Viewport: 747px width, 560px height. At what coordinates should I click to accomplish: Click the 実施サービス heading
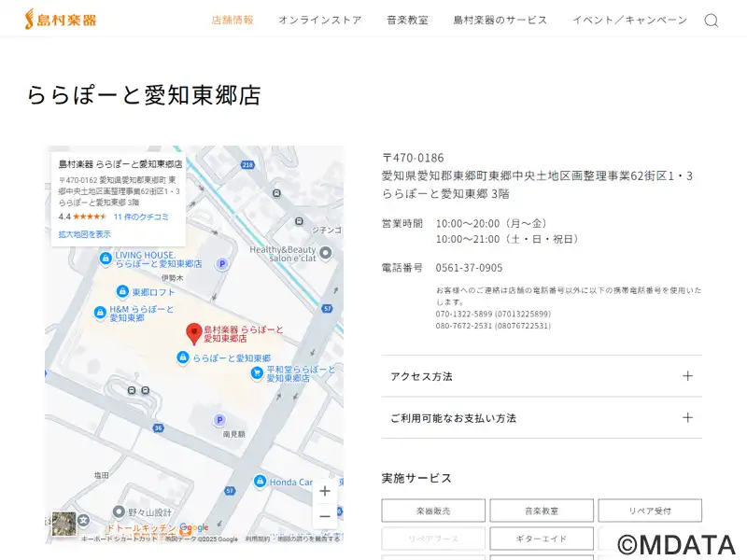[x=416, y=478]
